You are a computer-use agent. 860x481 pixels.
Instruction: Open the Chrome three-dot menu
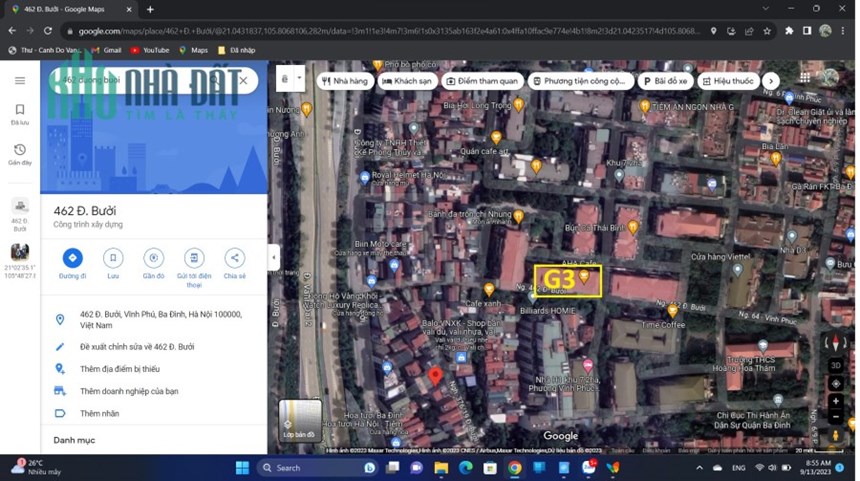click(843, 31)
